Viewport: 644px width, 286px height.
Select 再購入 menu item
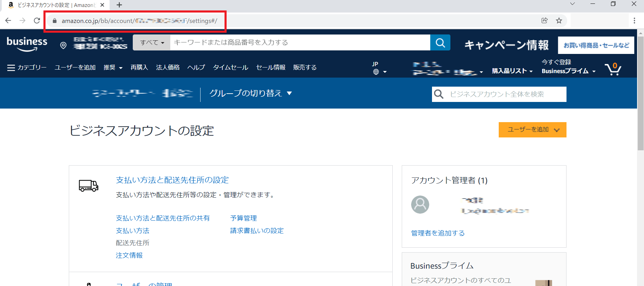(139, 67)
